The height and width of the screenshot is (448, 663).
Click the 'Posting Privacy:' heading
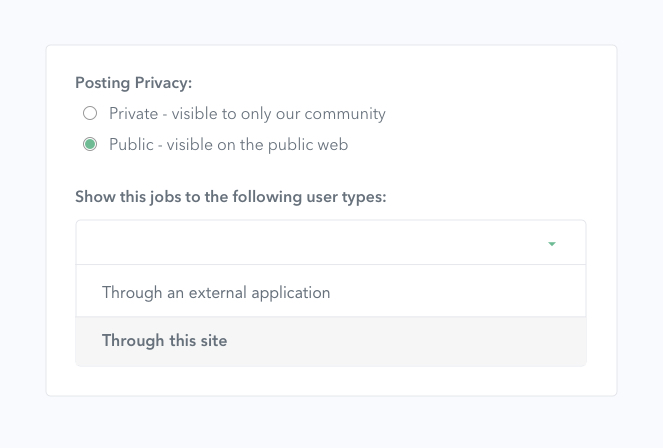(x=134, y=83)
